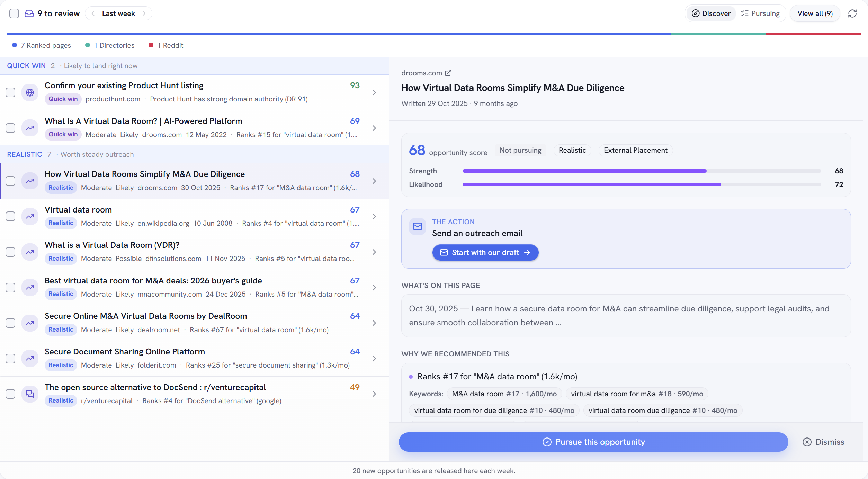The height and width of the screenshot is (479, 868).
Task: Expand the Product Hunt listing row chevron
Action: [374, 92]
